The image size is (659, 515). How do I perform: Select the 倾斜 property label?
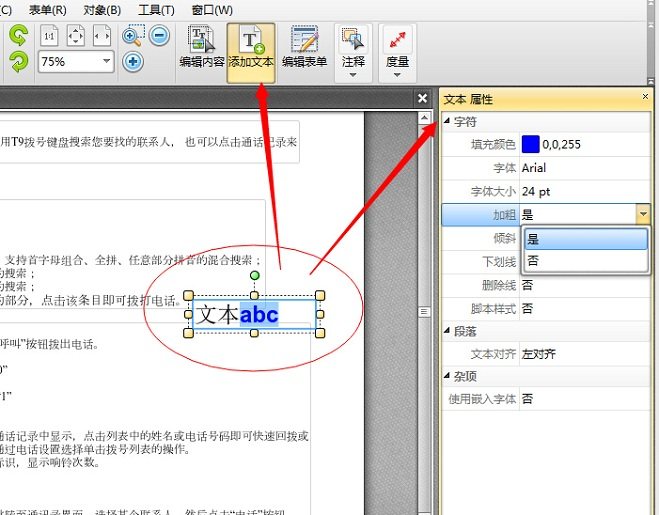coord(504,238)
